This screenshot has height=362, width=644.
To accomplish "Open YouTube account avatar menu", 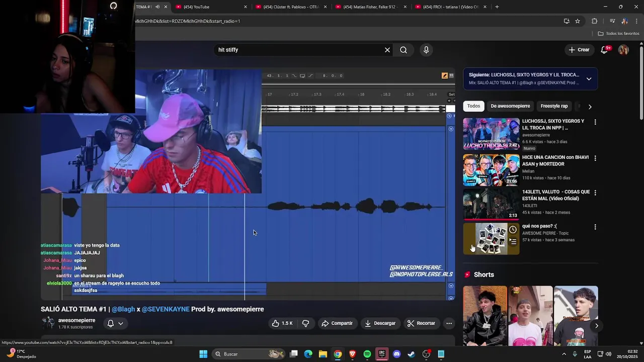I will 623,50.
